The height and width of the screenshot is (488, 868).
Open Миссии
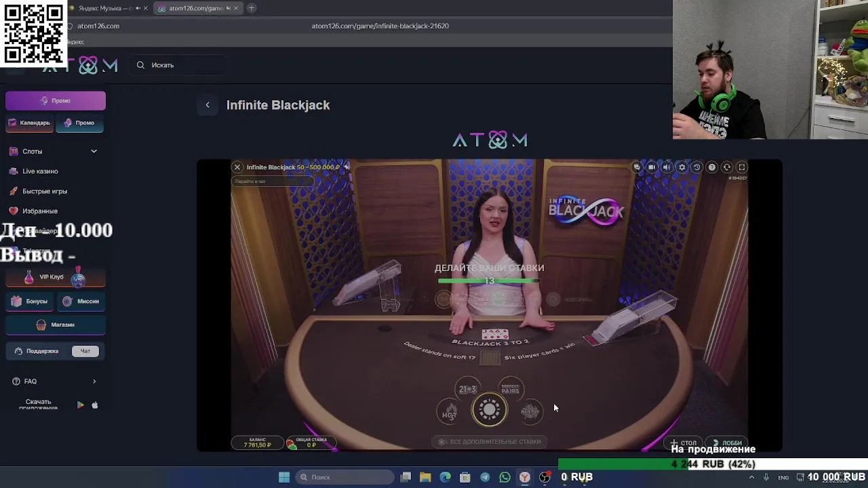81,301
